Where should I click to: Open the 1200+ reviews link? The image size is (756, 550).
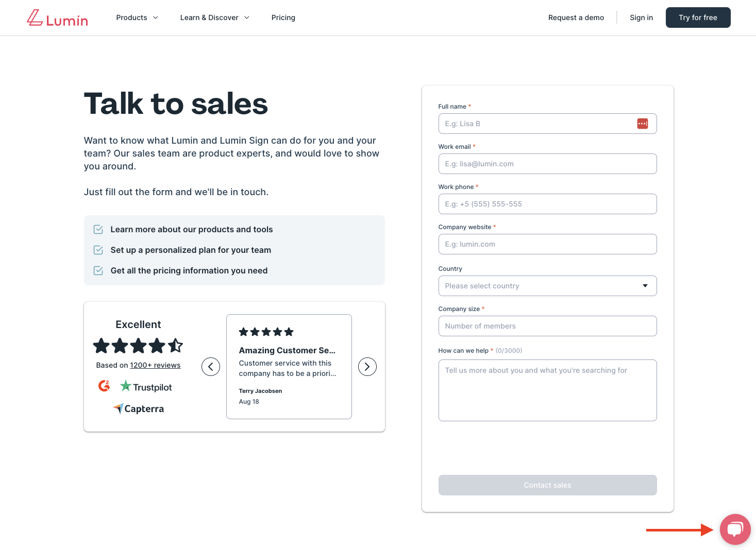point(155,365)
